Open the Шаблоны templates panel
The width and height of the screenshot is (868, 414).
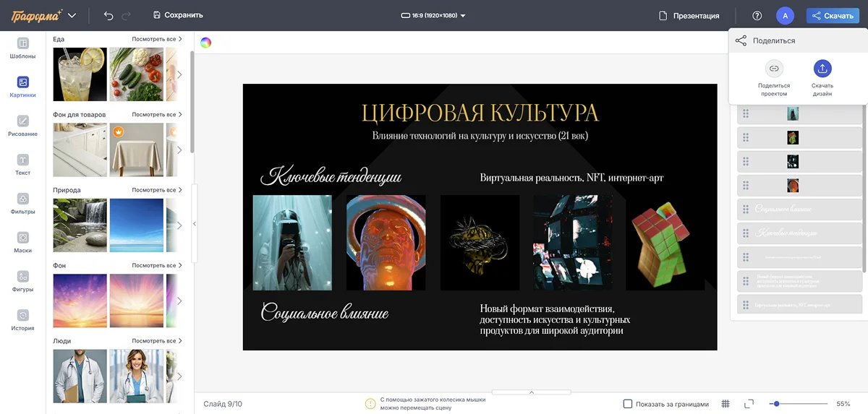pyautogui.click(x=22, y=48)
